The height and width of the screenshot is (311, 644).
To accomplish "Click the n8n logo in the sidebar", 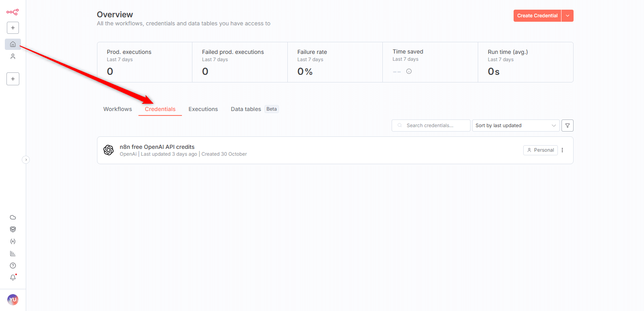I will tap(12, 12).
